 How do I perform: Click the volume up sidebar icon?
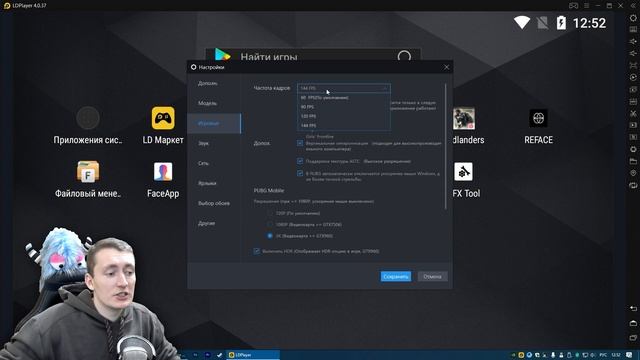point(633,41)
